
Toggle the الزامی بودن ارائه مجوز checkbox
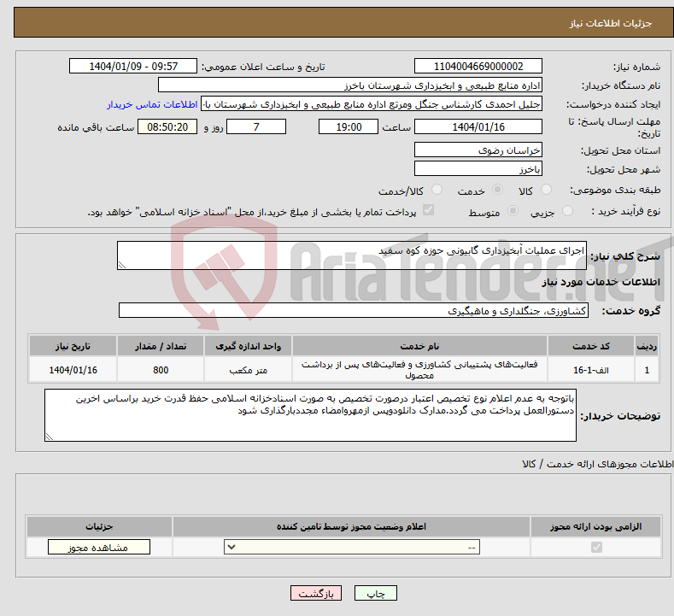click(596, 547)
